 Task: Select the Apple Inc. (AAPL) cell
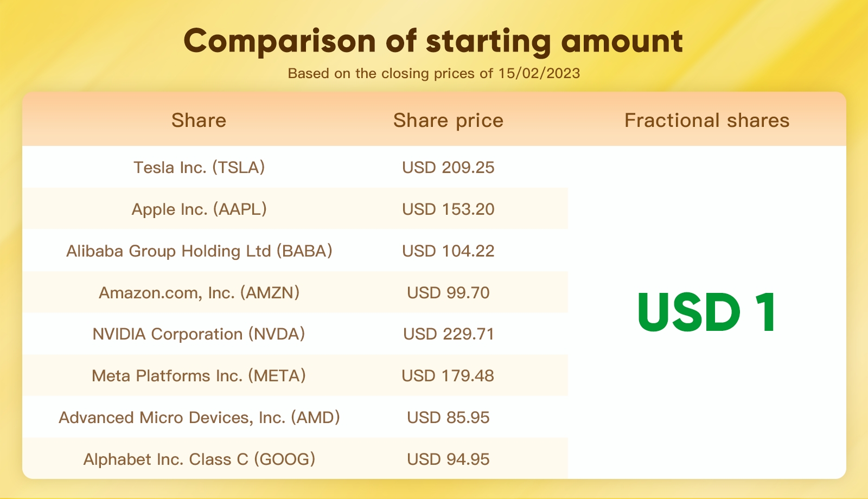[199, 209]
